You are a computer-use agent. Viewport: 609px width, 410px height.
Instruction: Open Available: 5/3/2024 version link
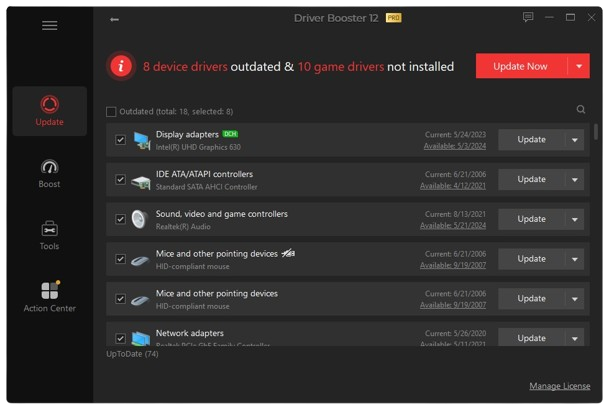click(x=455, y=146)
